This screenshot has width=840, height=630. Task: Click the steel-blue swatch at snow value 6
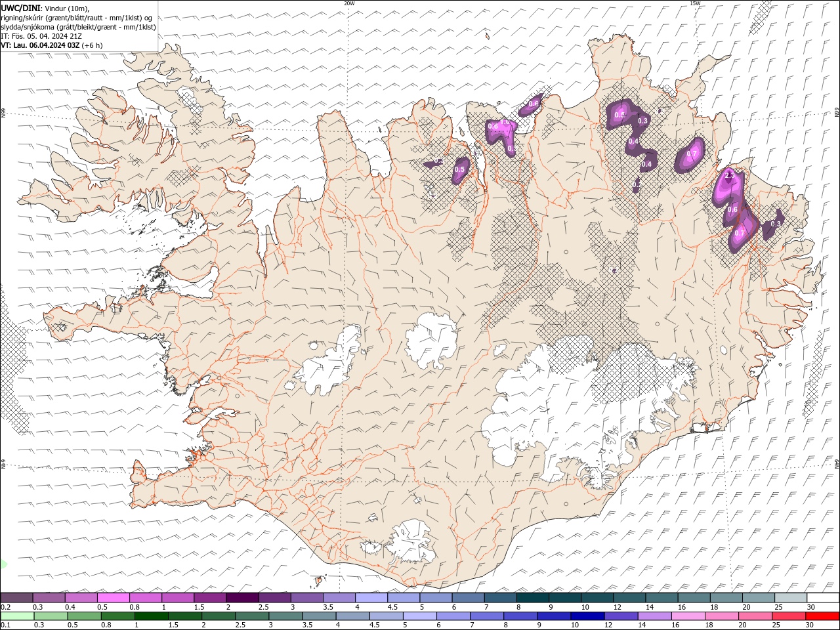click(x=468, y=598)
